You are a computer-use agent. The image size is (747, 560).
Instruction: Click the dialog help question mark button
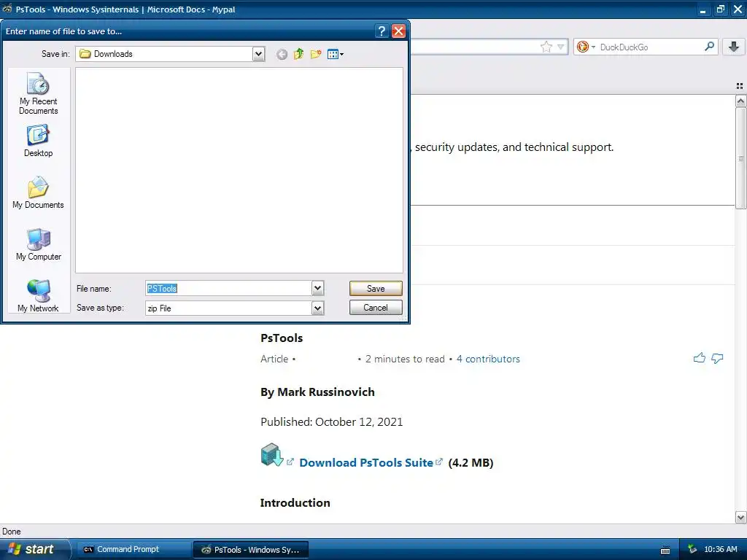(x=381, y=31)
